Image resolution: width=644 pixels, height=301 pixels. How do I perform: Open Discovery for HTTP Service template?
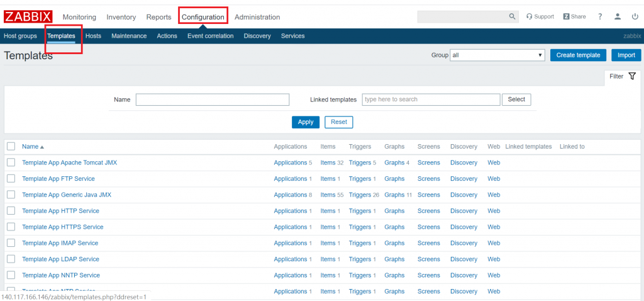pos(464,210)
